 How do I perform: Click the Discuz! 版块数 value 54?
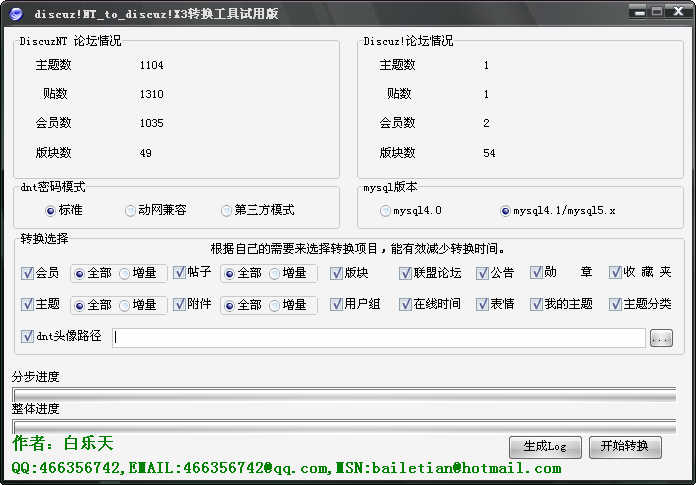tap(489, 153)
